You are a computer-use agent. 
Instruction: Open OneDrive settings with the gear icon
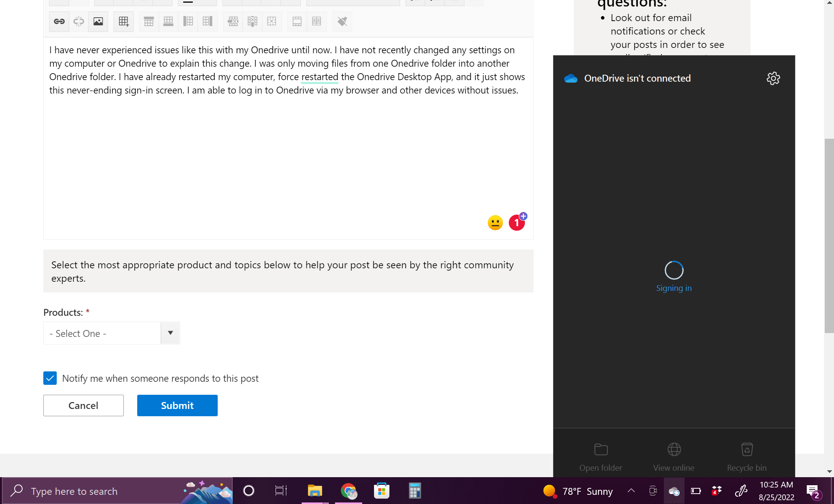click(773, 79)
